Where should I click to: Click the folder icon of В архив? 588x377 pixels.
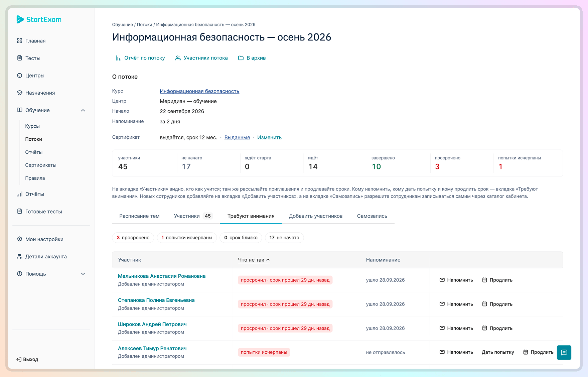click(x=241, y=58)
